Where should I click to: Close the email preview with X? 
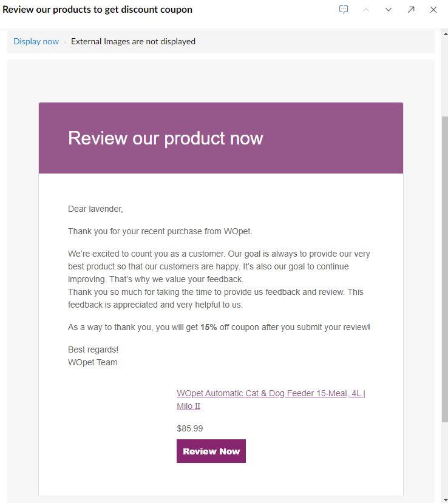[433, 10]
